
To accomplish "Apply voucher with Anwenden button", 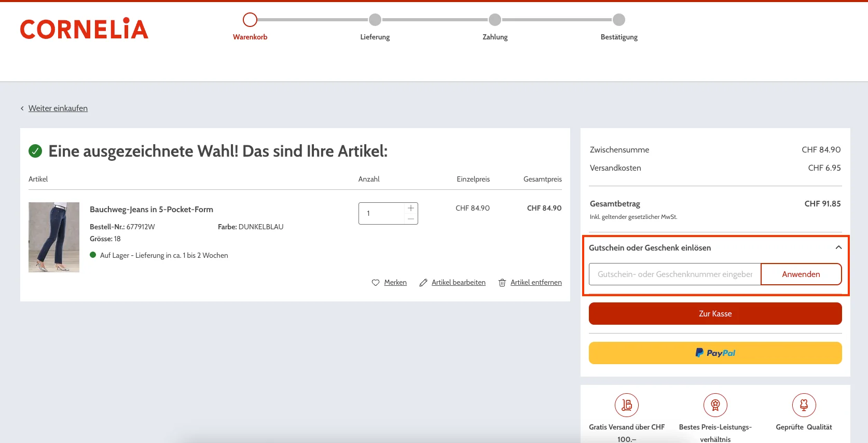I will click(801, 274).
